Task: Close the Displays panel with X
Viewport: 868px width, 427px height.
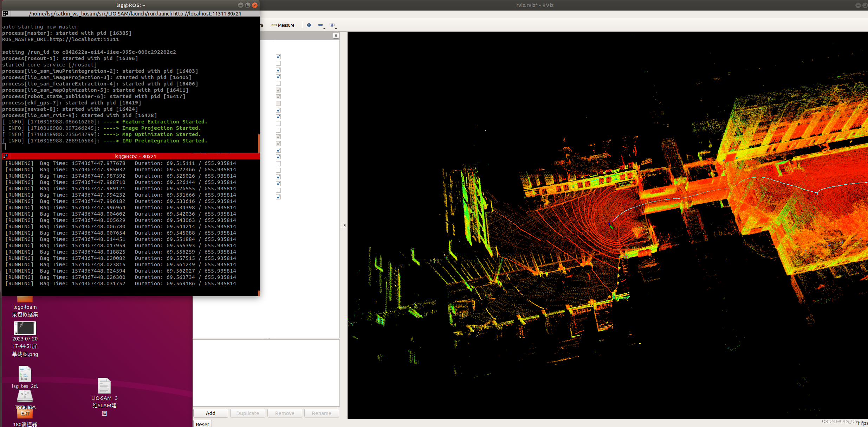Action: [336, 36]
